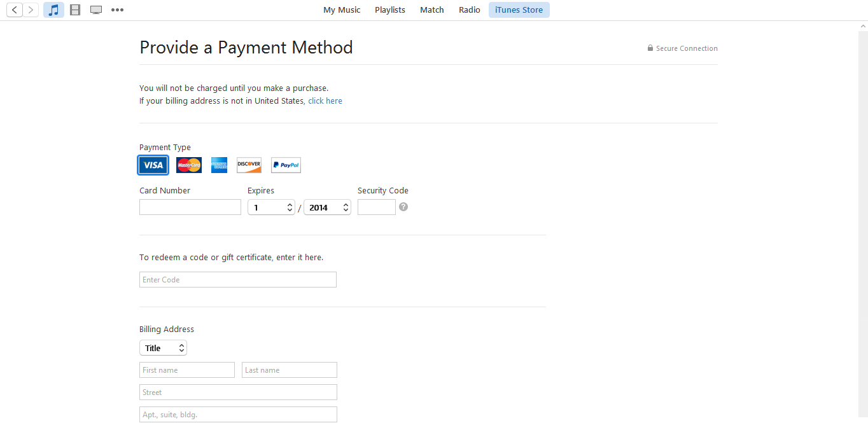Open the Title dropdown under Billing Address
868x423 pixels.
coord(163,348)
